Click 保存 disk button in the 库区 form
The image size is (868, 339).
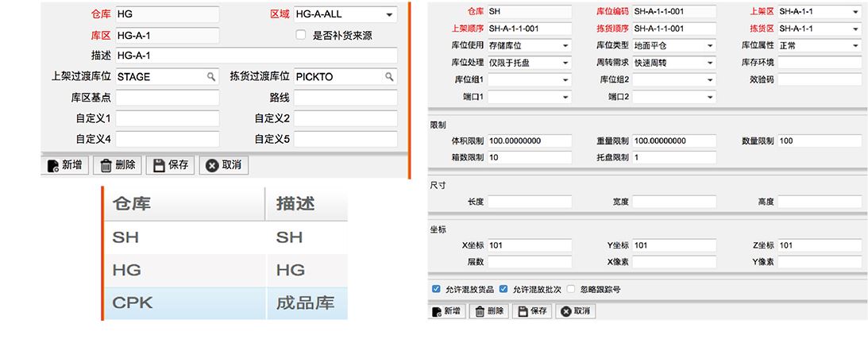pos(171,165)
